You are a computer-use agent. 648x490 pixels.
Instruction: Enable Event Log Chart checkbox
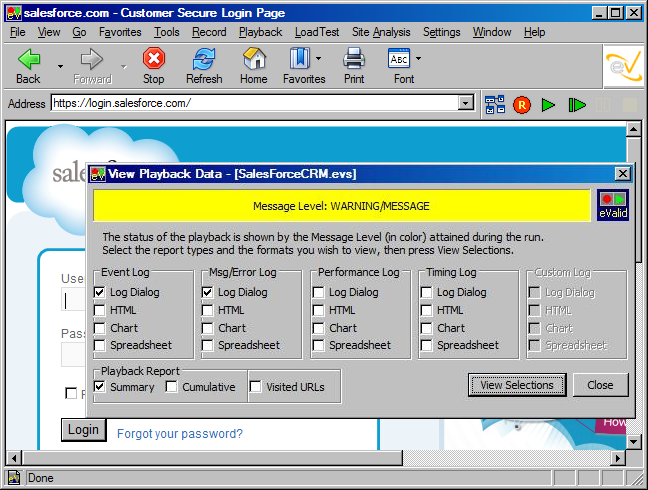click(100, 328)
